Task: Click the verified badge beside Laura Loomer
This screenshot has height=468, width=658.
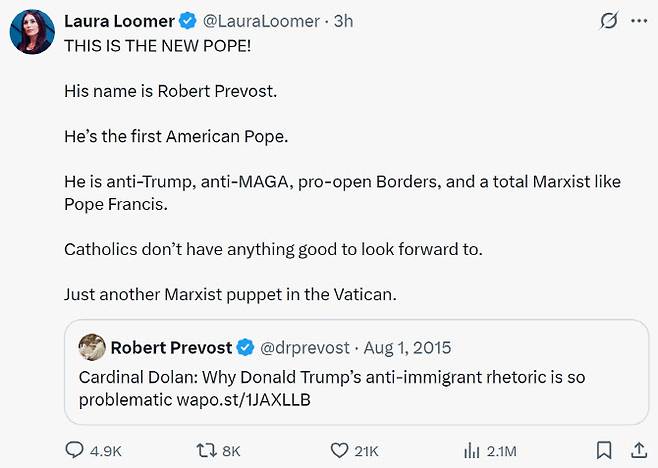Action: click(x=186, y=21)
